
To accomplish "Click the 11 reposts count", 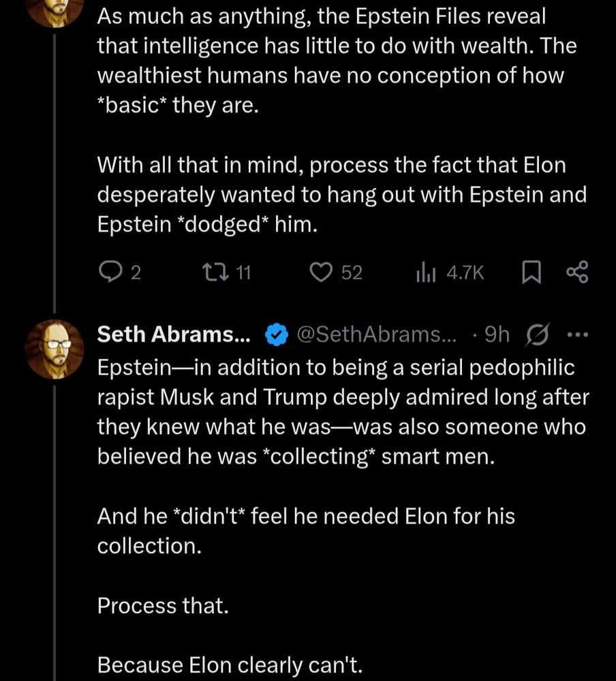I will [243, 273].
